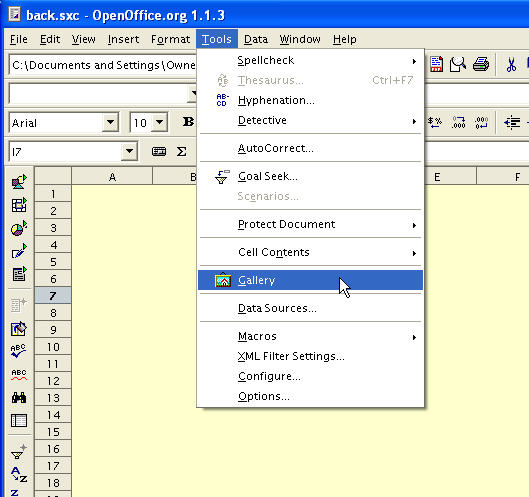Click the Hyphenation AB-CD menu icon

point(222,100)
